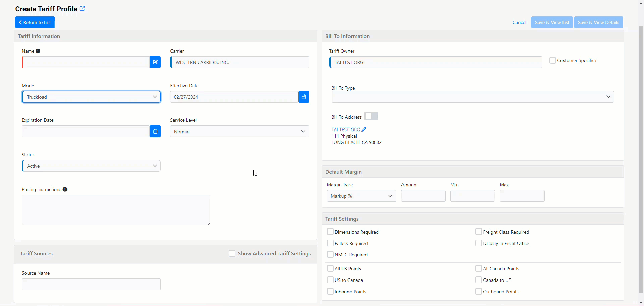Click Save & View List button

click(552, 22)
